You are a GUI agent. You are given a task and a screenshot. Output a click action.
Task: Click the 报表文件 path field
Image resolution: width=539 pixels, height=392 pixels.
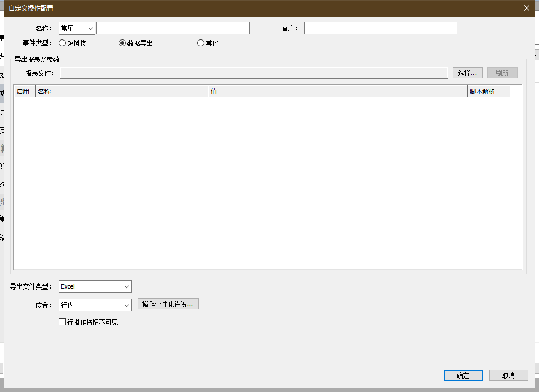pyautogui.click(x=254, y=73)
